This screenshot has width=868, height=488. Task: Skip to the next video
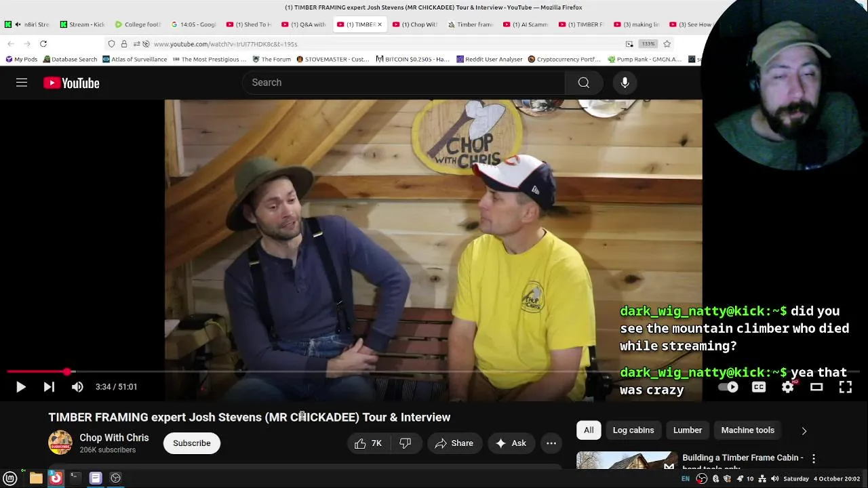point(49,387)
